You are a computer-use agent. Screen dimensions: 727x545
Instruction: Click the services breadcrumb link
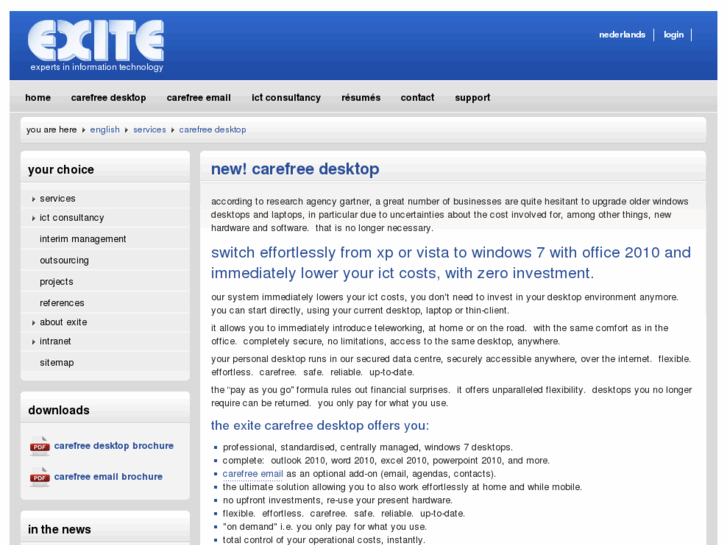[149, 130]
